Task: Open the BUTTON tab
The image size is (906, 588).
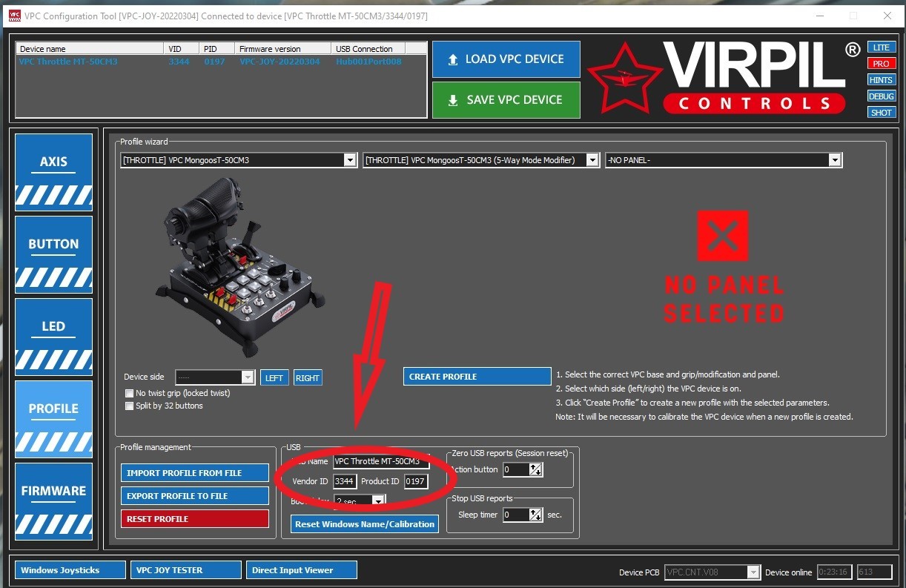Action: pyautogui.click(x=53, y=254)
